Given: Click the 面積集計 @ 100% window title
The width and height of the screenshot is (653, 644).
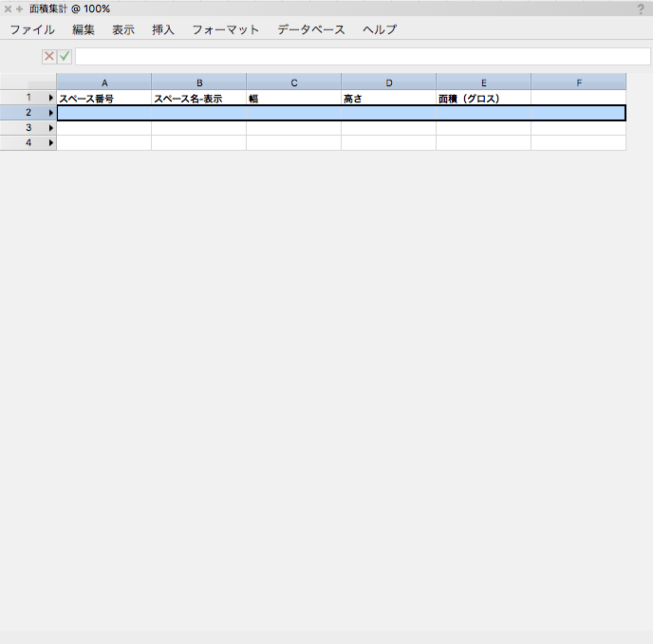Looking at the screenshot, I should coord(69,9).
